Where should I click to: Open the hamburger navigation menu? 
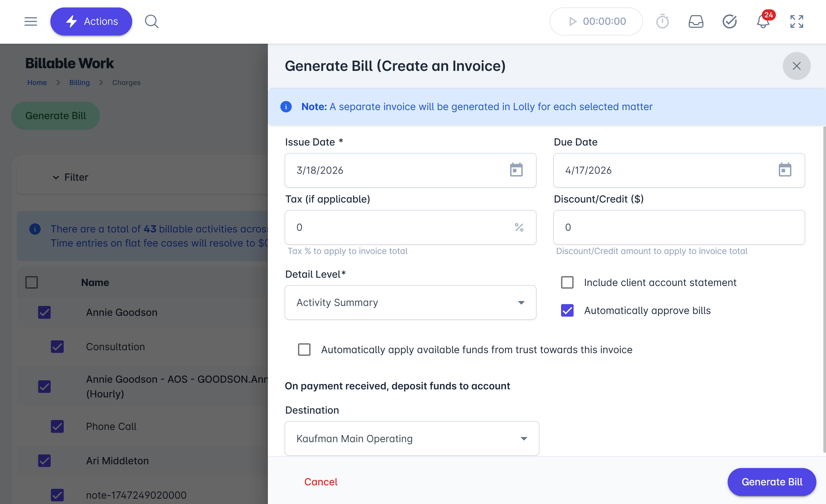31,21
